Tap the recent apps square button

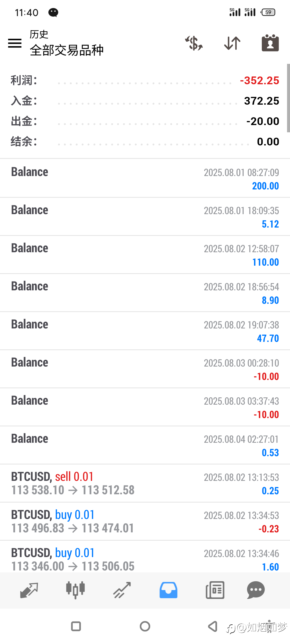[x=76, y=626]
